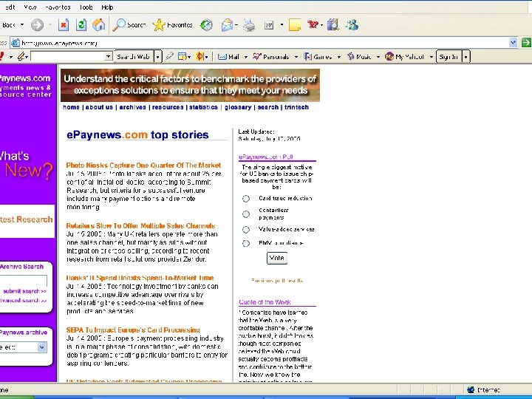The height and width of the screenshot is (399, 532).
Task: Open the Favorites menu in menu bar
Action: click(58, 7)
